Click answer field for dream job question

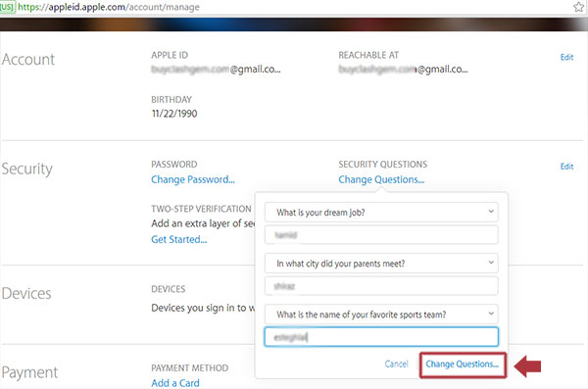[x=381, y=235]
